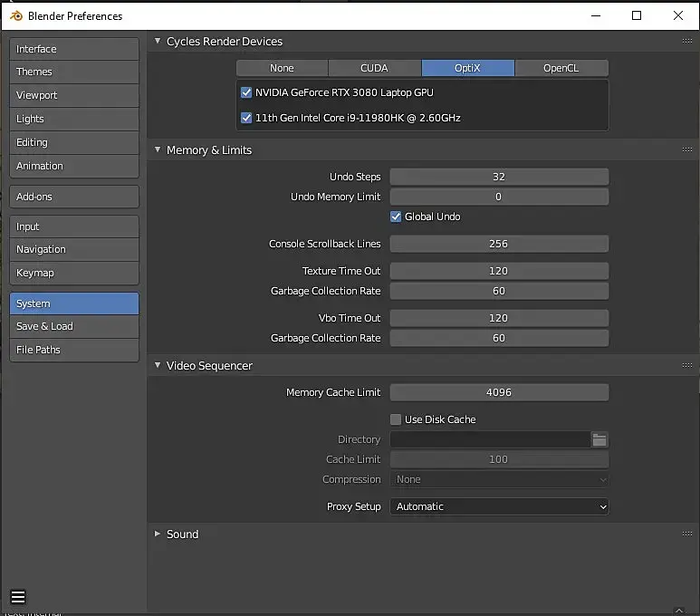Click the Undo Steps value field

tap(499, 177)
